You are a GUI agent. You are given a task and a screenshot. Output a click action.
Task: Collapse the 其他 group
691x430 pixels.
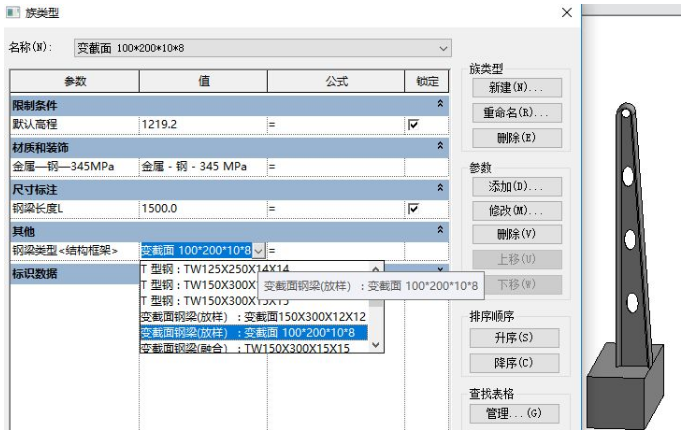[x=440, y=230]
